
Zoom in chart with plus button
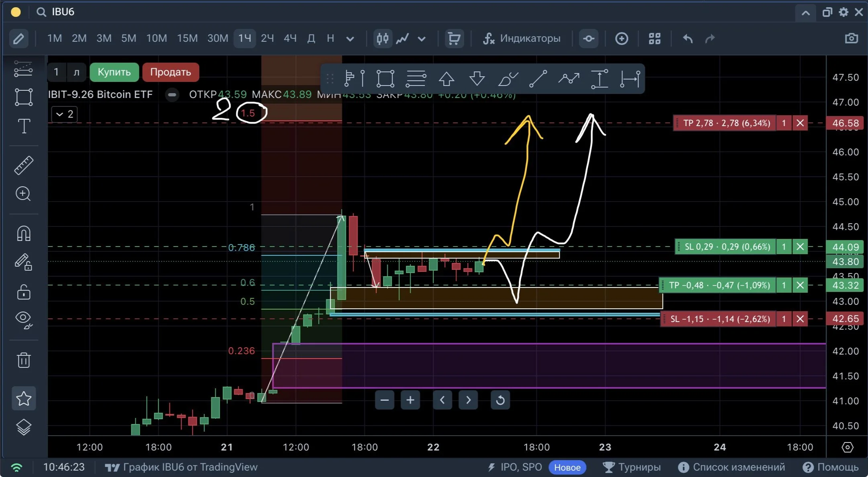click(x=410, y=400)
